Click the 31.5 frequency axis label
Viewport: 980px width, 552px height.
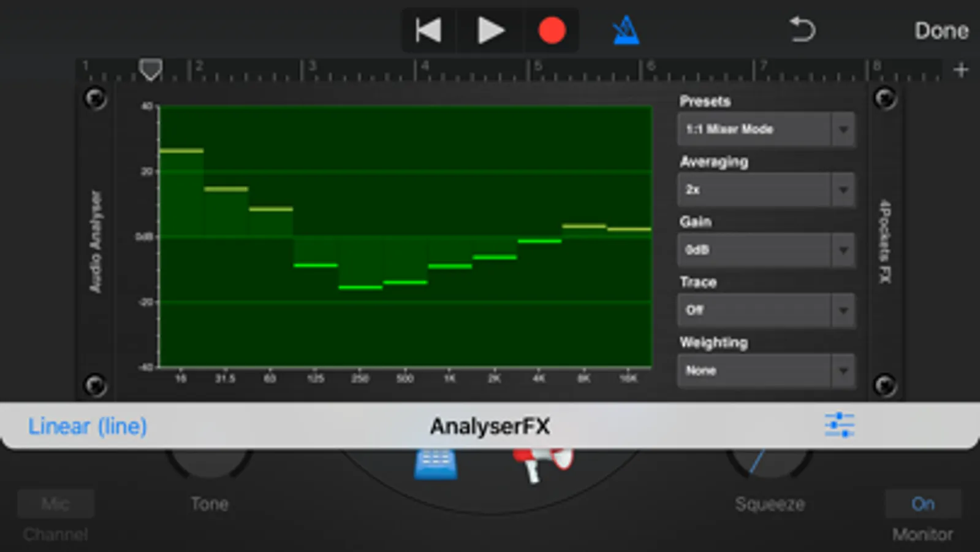225,378
